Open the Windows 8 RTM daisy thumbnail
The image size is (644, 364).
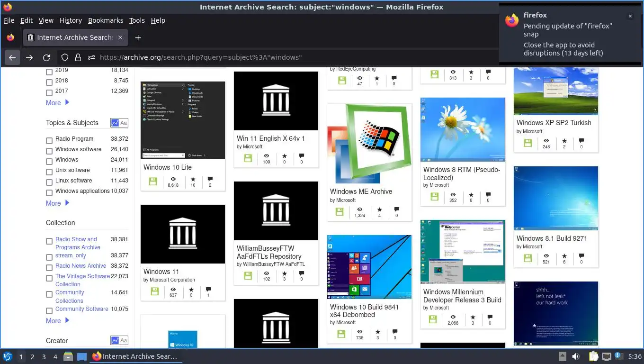point(463,129)
